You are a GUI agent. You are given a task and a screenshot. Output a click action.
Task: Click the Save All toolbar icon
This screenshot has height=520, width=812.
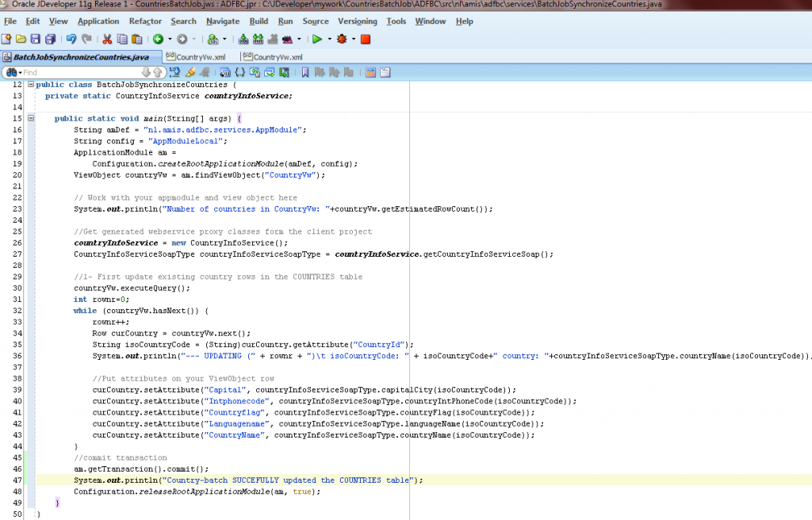pyautogui.click(x=48, y=39)
